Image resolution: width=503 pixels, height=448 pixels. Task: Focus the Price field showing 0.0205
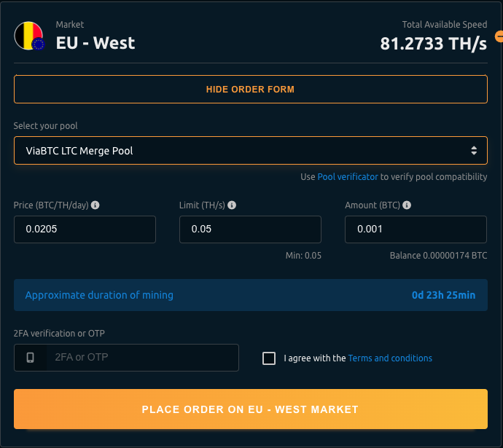85,229
